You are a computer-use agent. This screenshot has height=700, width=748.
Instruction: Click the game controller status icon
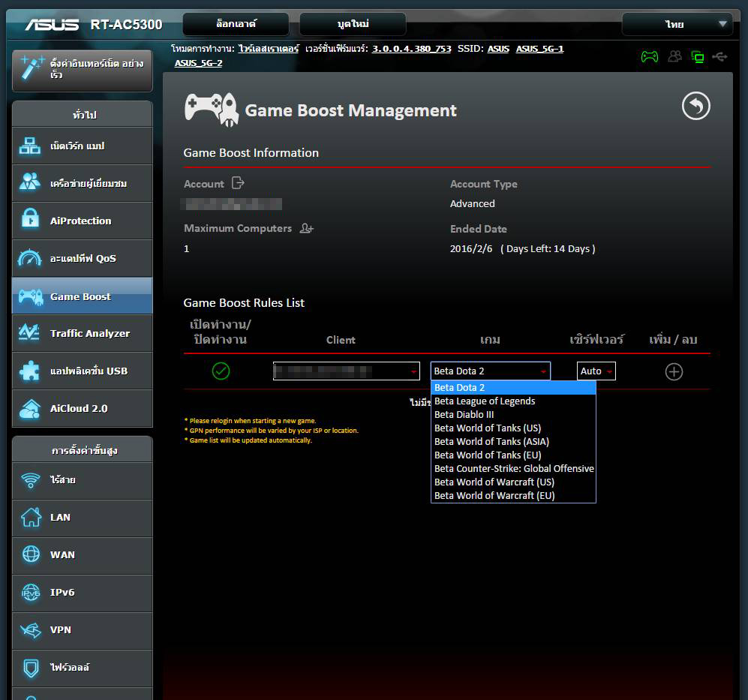click(649, 57)
